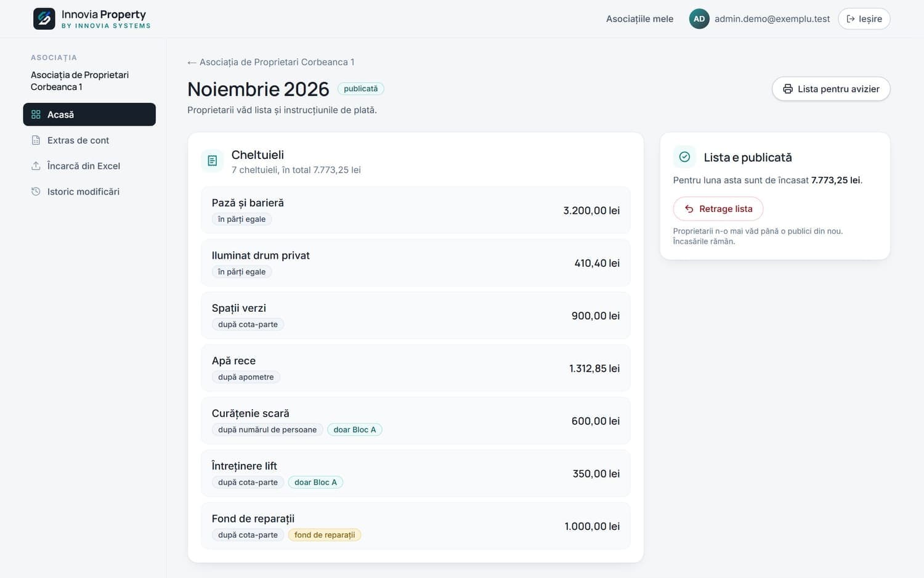Log out with the Ieșire button
The image size is (924, 578).
tap(864, 19)
